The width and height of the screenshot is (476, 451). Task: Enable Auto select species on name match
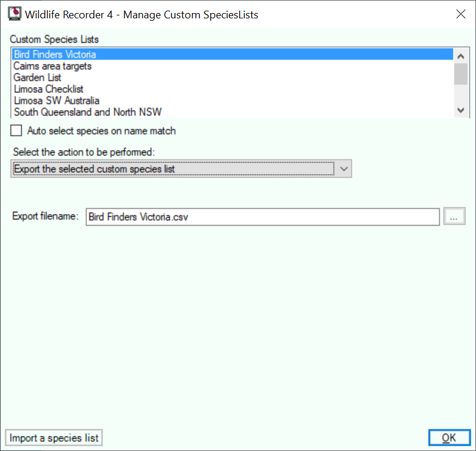16,131
